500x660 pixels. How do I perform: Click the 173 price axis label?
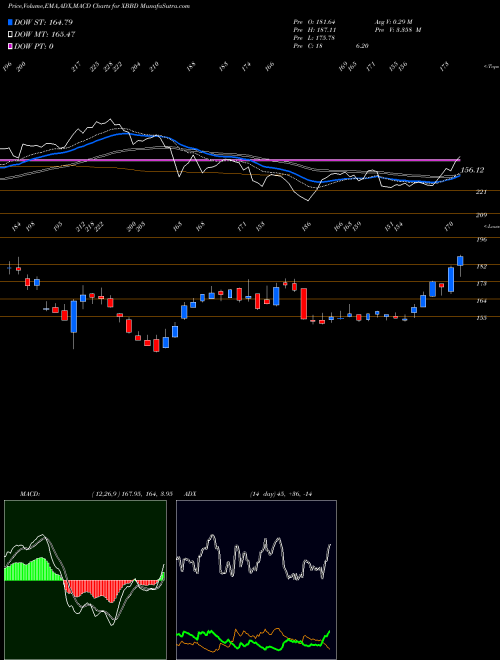[x=481, y=284]
